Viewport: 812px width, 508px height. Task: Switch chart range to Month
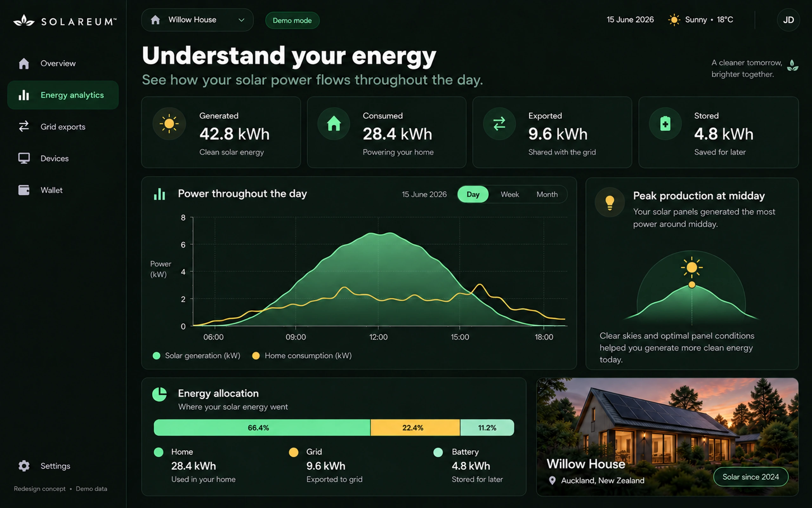547,194
